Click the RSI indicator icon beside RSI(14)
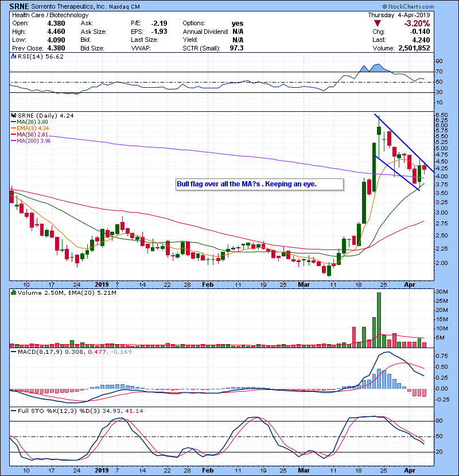Image resolution: width=459 pixels, height=476 pixels. [13, 56]
